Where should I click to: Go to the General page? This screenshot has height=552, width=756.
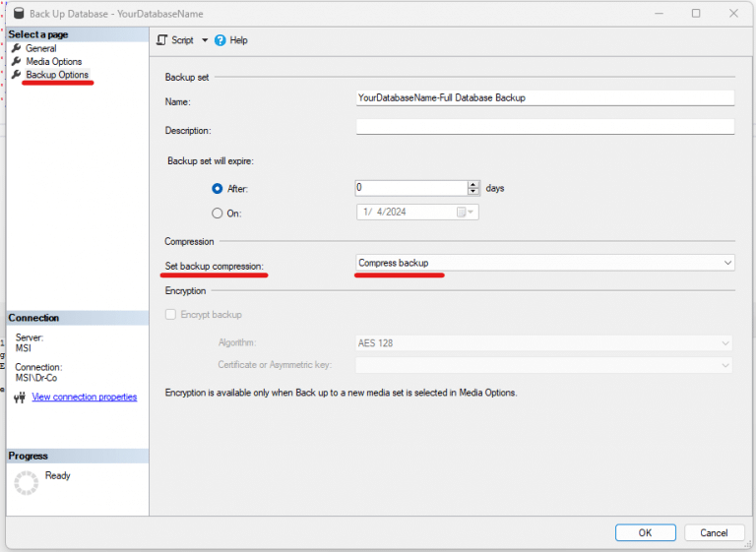point(40,48)
